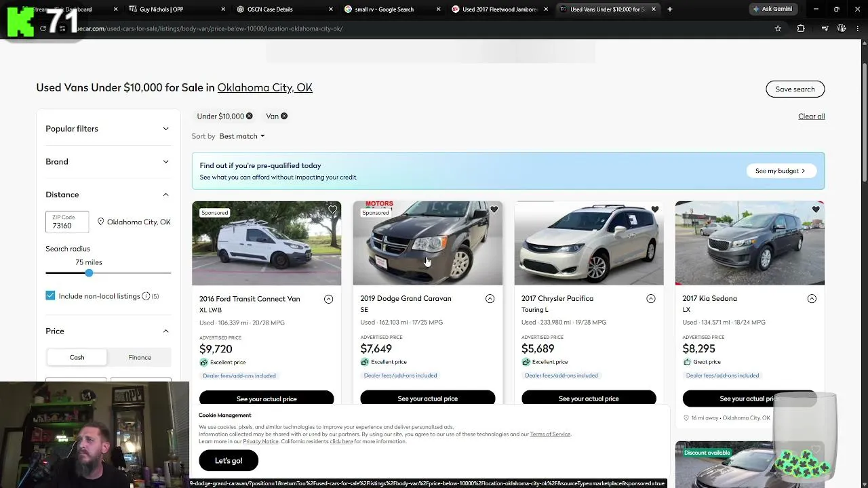
Task: Collapse the Distance filter section
Action: [x=108, y=195]
